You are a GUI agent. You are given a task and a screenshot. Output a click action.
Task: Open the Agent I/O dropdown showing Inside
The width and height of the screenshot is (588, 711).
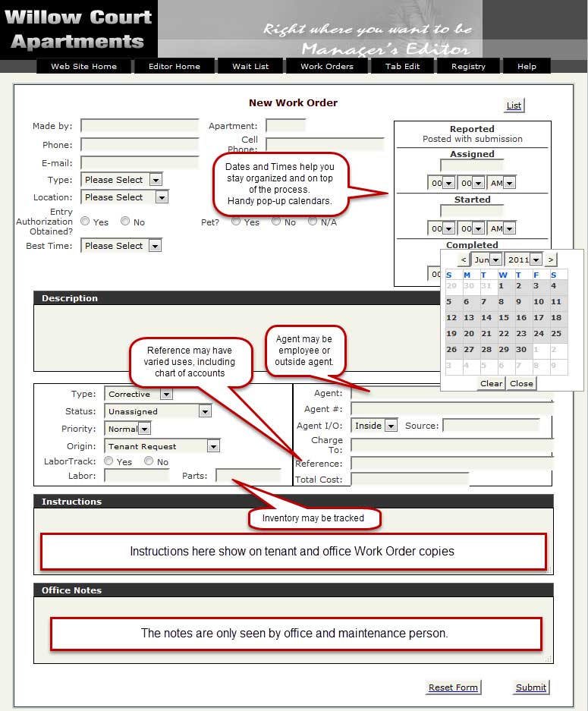point(375,426)
